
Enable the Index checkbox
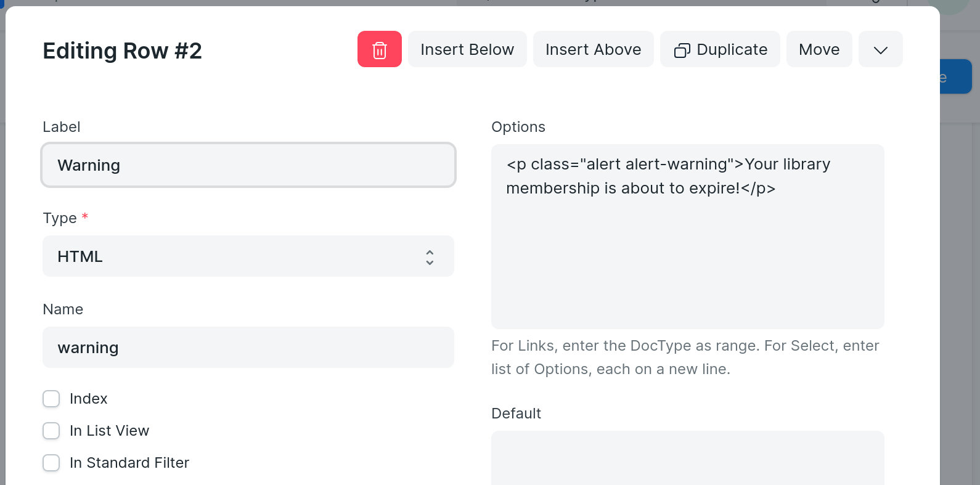51,399
